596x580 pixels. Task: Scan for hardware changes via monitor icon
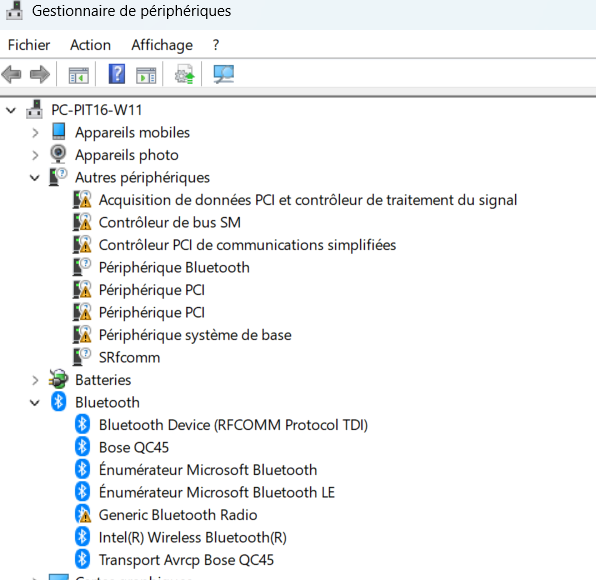pos(224,74)
